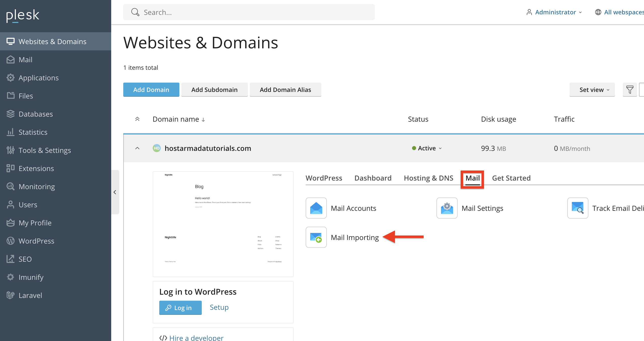
Task: Open Websites & Domains in sidebar
Action: (55, 41)
